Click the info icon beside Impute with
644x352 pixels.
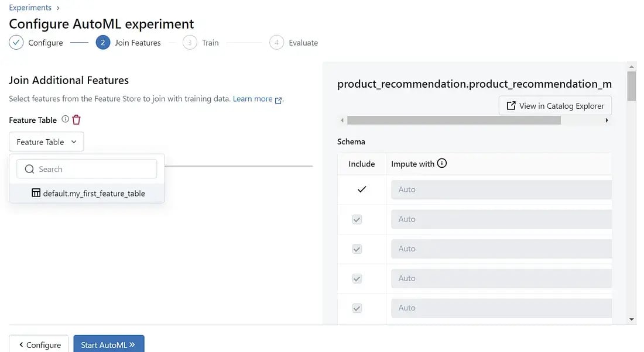(442, 164)
